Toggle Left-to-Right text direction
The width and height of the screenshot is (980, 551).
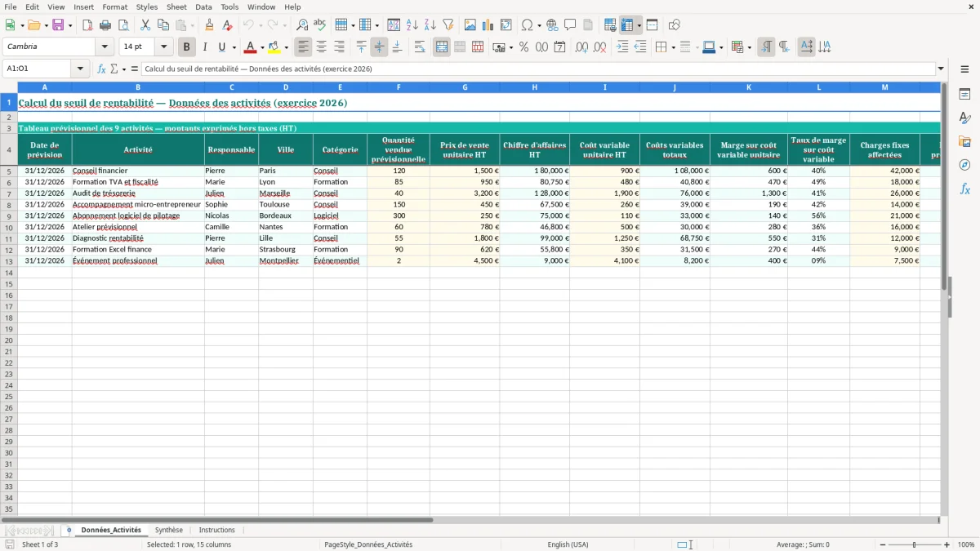pyautogui.click(x=766, y=47)
